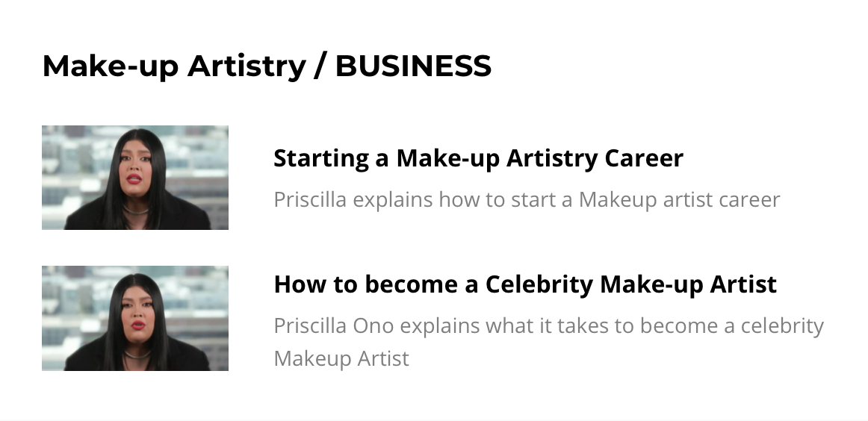
Task: Select the 'Make-up Artistry / BUSINESS' section heading
Action: coord(267,66)
